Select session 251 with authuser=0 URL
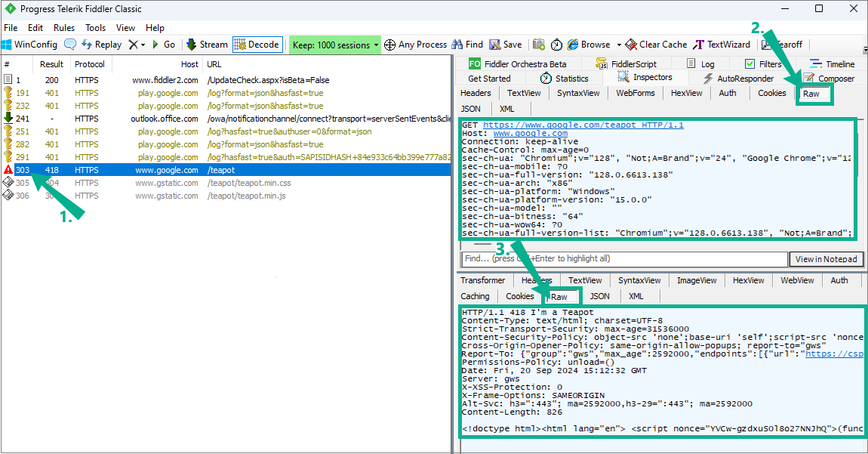 point(226,131)
